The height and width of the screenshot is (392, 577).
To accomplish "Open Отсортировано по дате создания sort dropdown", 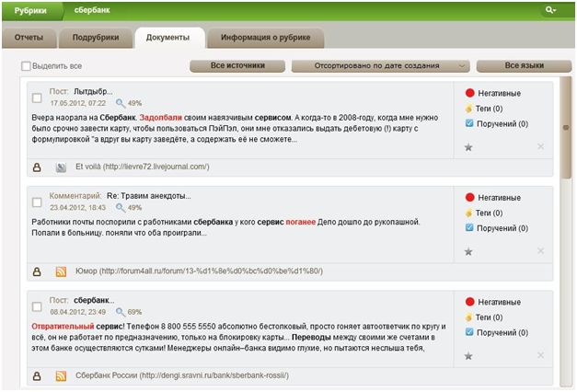I will [x=380, y=66].
